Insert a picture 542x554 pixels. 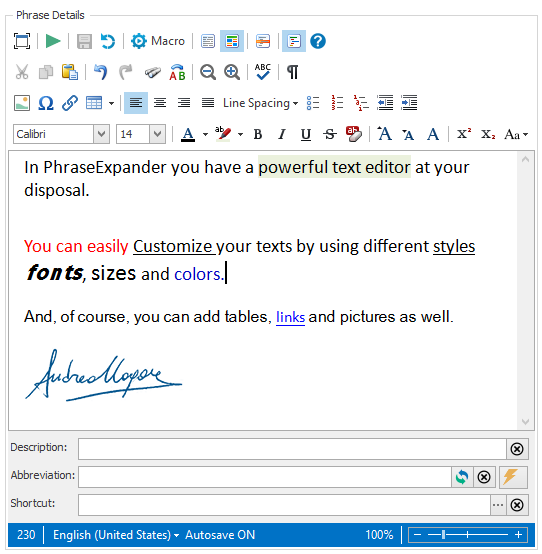pos(22,103)
